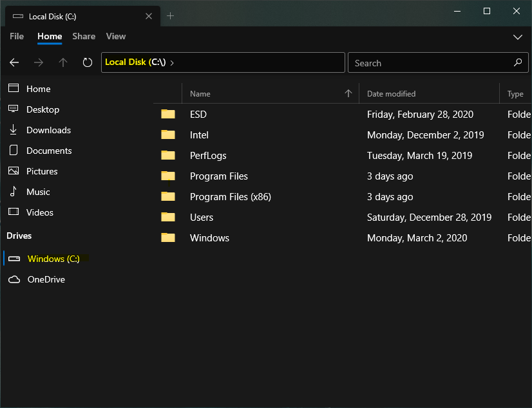
Task: Open Desktop from the sidebar
Action: [43, 109]
